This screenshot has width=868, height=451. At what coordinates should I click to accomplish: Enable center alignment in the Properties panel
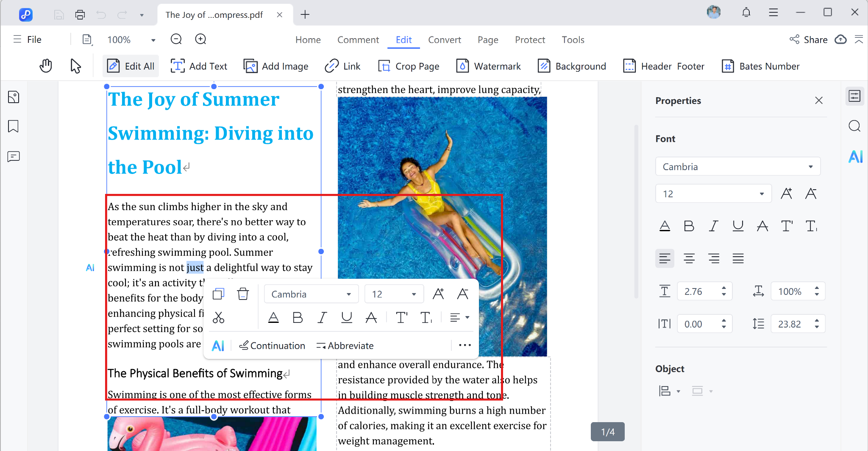point(689,258)
